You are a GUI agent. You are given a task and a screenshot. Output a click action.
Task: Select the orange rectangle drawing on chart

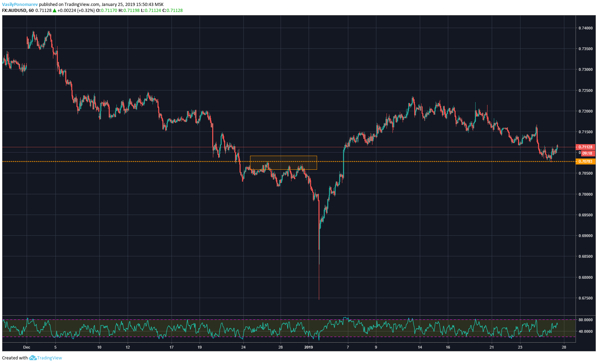click(283, 163)
